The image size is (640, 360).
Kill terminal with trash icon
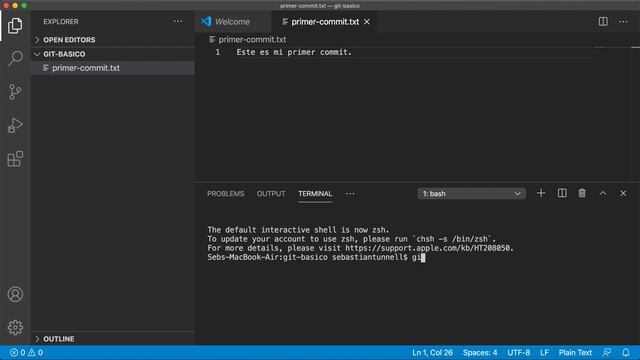(x=582, y=193)
